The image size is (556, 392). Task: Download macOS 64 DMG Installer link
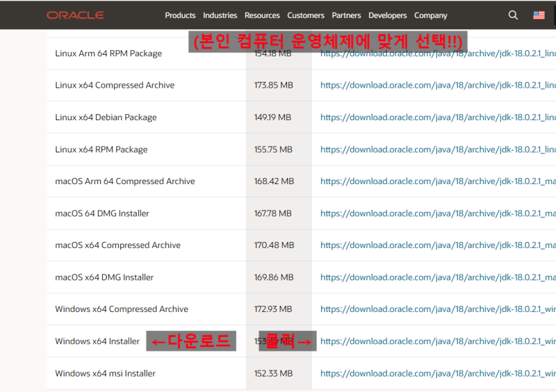[438, 213]
